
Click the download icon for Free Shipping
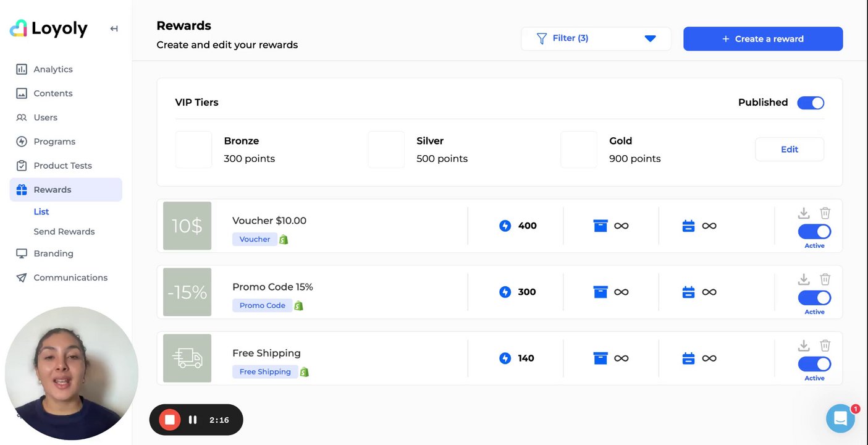click(804, 345)
